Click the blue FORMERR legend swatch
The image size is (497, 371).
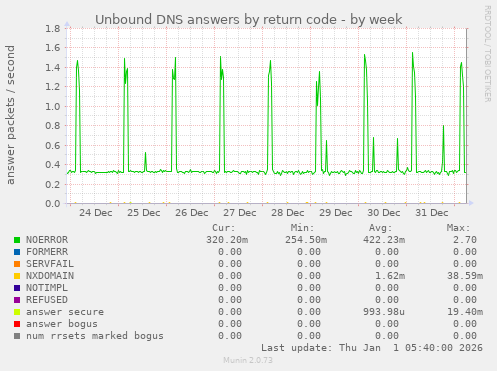coord(17,252)
